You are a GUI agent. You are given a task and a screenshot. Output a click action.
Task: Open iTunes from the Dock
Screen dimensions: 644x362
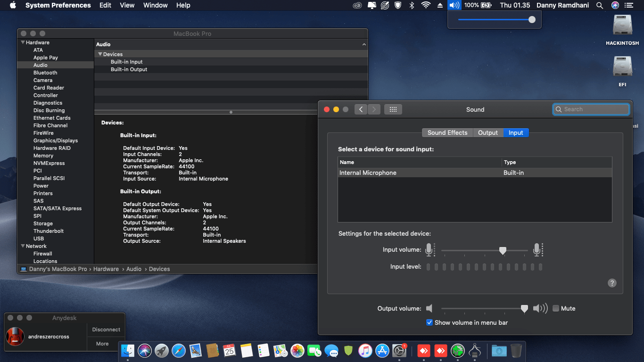[x=365, y=351]
